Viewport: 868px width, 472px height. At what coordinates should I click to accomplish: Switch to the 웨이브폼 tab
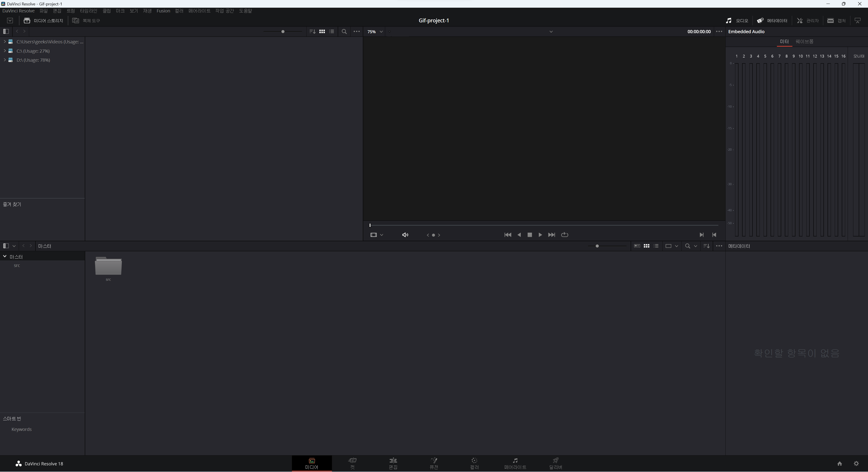(x=804, y=41)
